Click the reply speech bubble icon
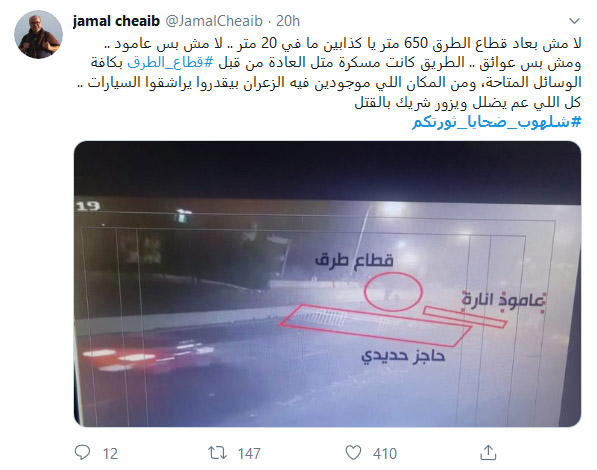Viewport: 597px width, 470px height. (x=82, y=452)
